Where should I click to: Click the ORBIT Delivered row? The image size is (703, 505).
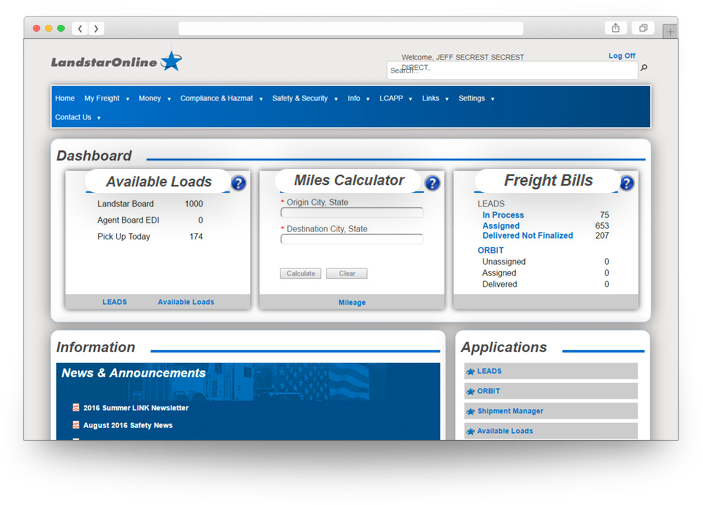(546, 284)
